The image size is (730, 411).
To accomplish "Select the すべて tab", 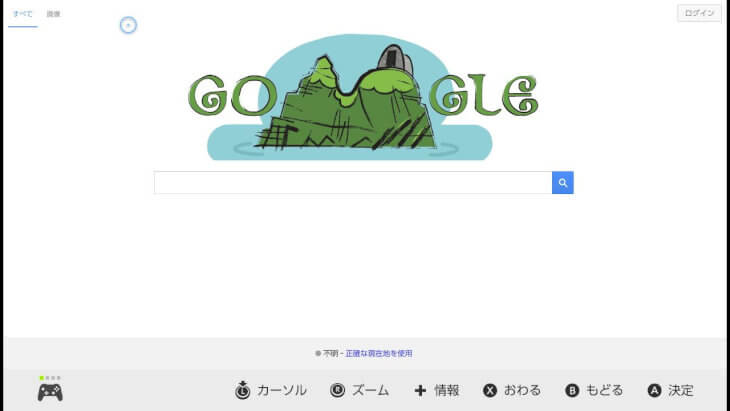I will (x=22, y=14).
